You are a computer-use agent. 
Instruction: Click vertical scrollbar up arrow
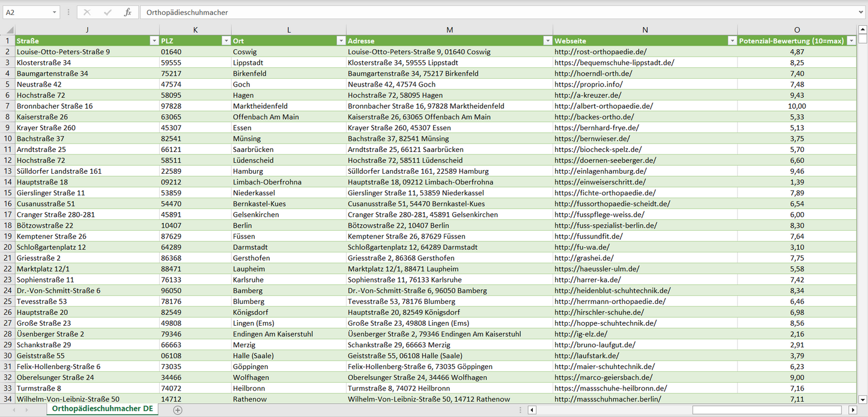[863, 30]
